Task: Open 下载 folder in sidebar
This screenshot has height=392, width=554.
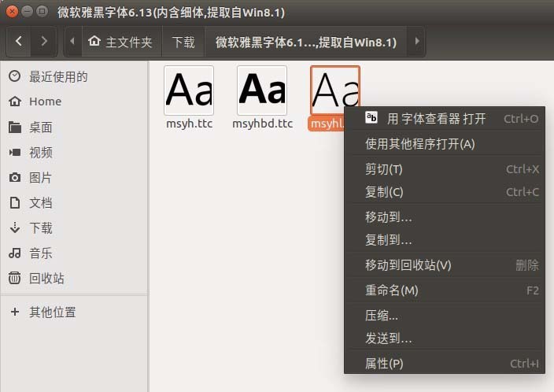Action: tap(74, 228)
